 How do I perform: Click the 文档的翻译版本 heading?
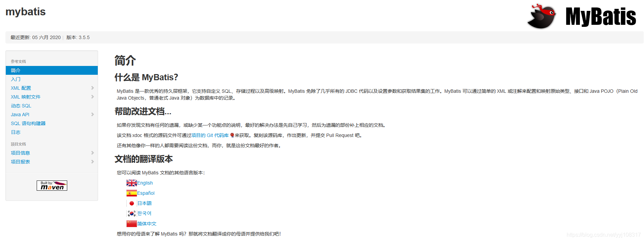(144, 159)
